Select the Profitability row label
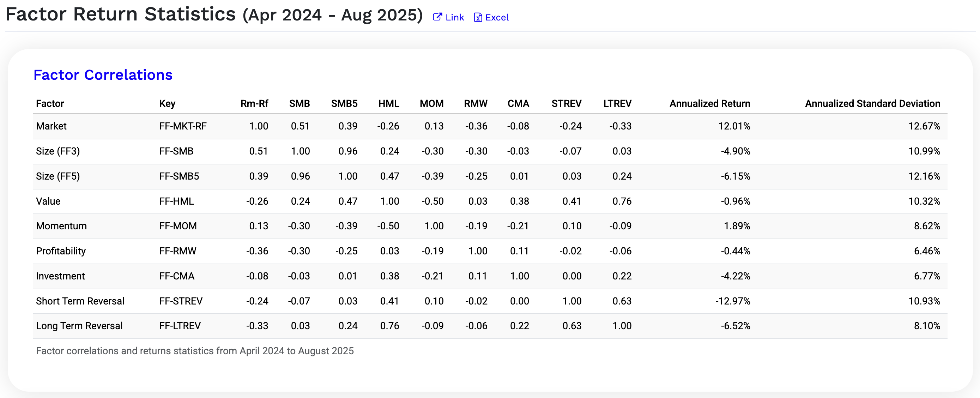 pyautogui.click(x=61, y=251)
